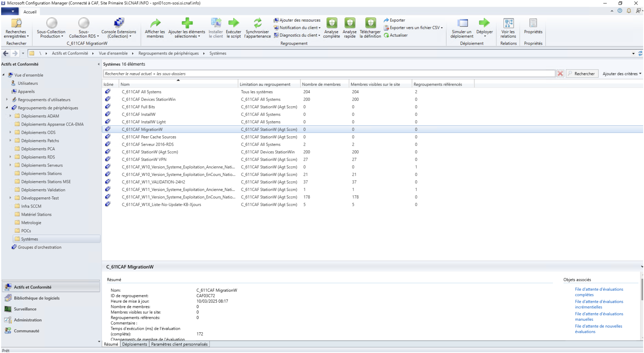Select the C_611CAF StationW VPN row
Screen dimensions: 644x353
pyautogui.click(x=372, y=160)
